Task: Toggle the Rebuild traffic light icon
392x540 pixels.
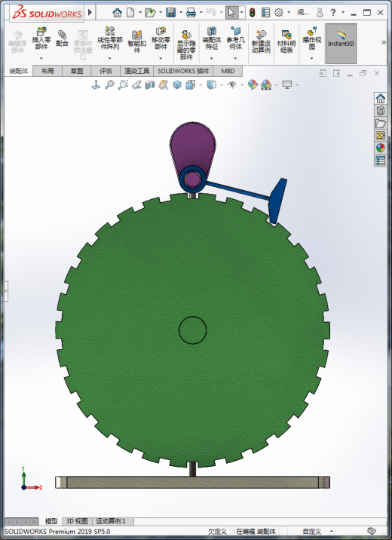Action: [x=253, y=13]
